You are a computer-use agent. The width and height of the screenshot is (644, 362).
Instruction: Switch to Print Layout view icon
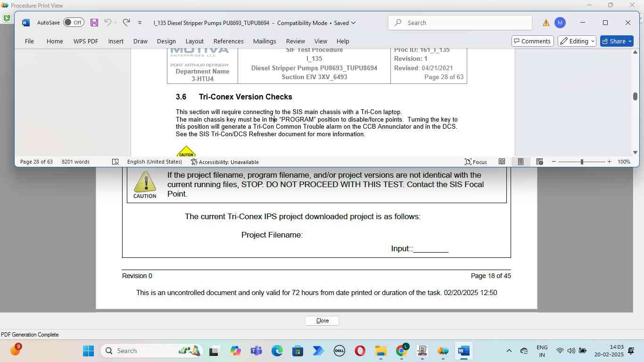pos(520,162)
